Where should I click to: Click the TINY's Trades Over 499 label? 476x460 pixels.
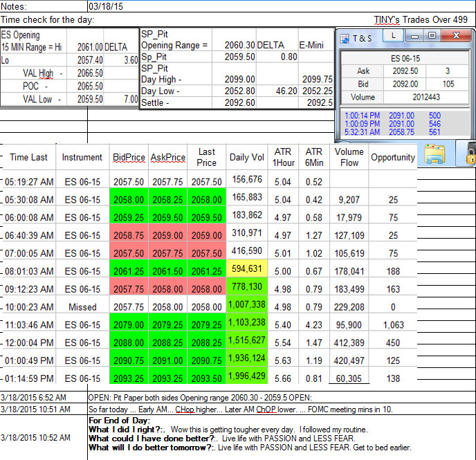[x=421, y=20]
